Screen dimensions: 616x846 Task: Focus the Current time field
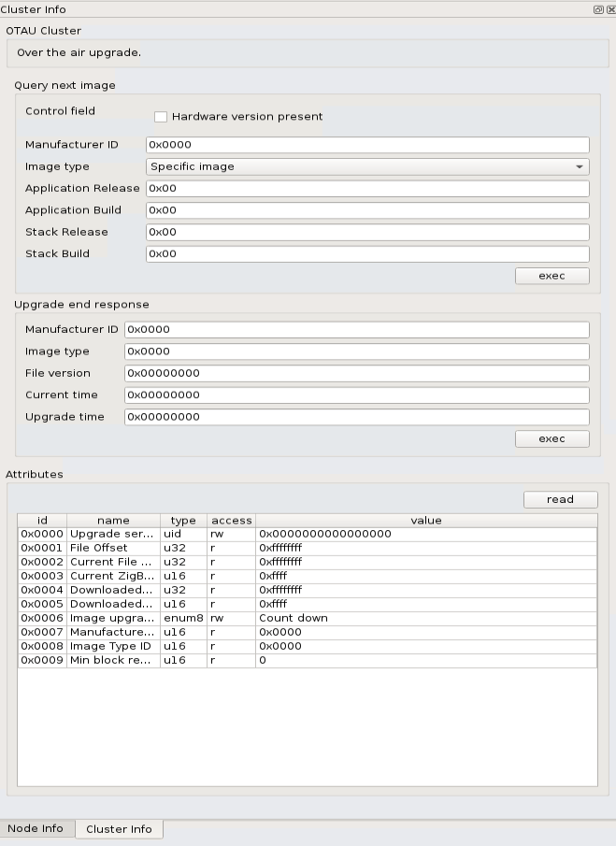356,394
